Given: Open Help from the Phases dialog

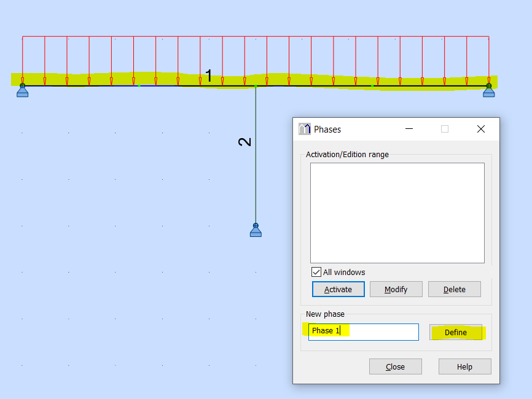Looking at the screenshot, I should click(x=464, y=366).
